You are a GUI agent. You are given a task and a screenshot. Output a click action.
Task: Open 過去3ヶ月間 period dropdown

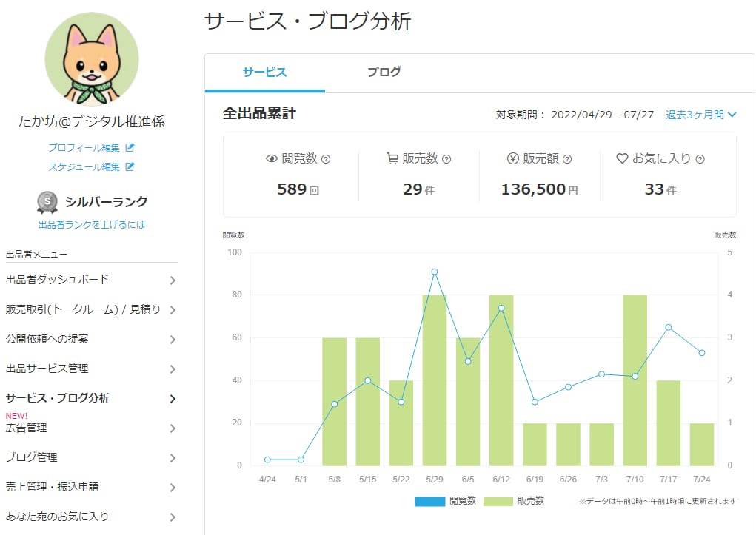(701, 115)
